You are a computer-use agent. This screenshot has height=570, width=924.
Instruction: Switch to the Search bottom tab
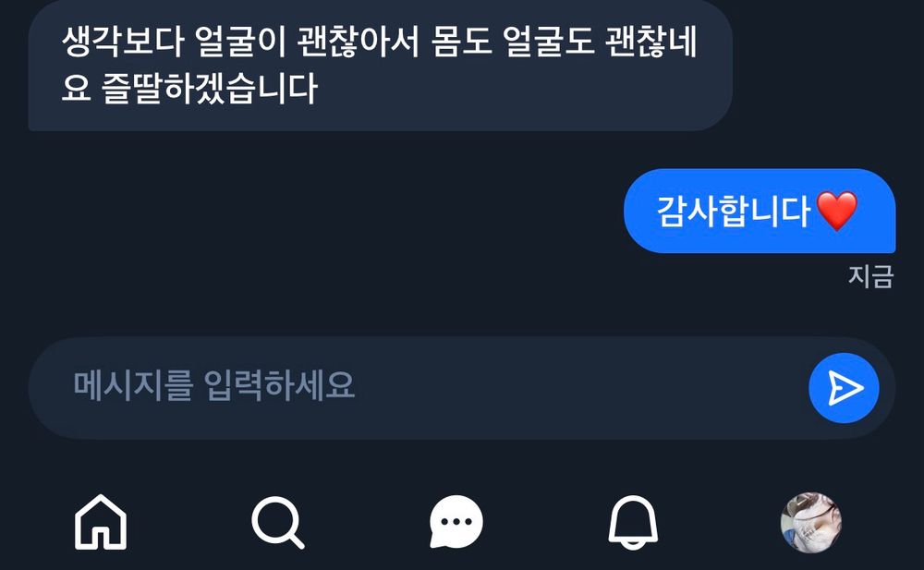tap(277, 522)
